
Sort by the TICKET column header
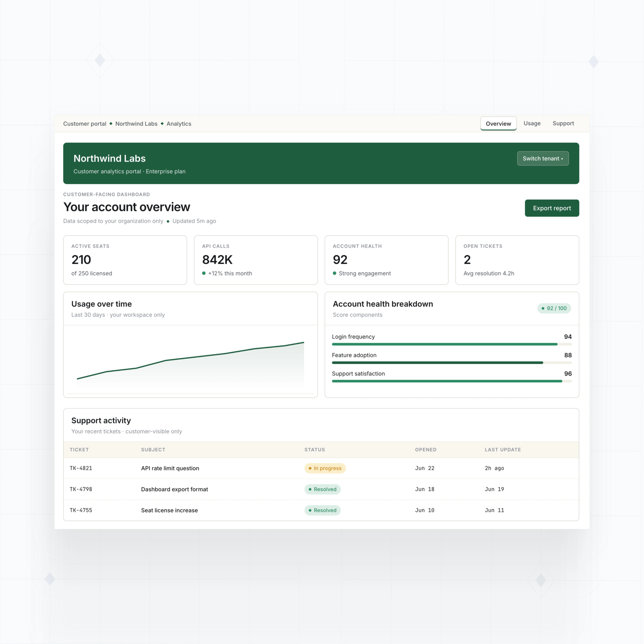(79, 450)
